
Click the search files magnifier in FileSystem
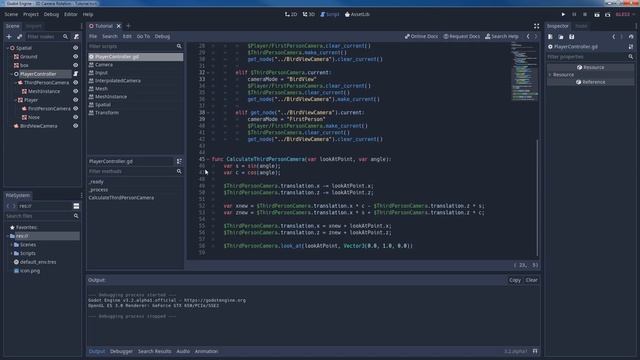pyautogui.click(x=76, y=216)
